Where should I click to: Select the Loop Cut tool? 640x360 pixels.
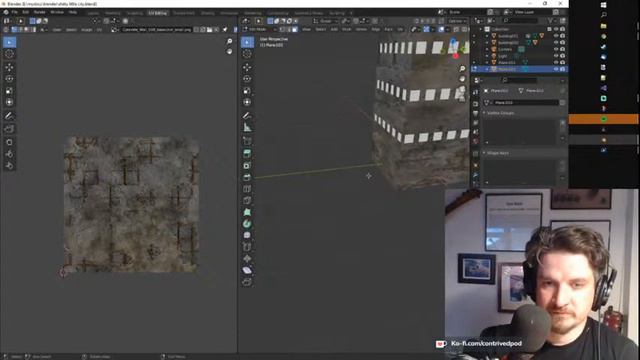(247, 189)
